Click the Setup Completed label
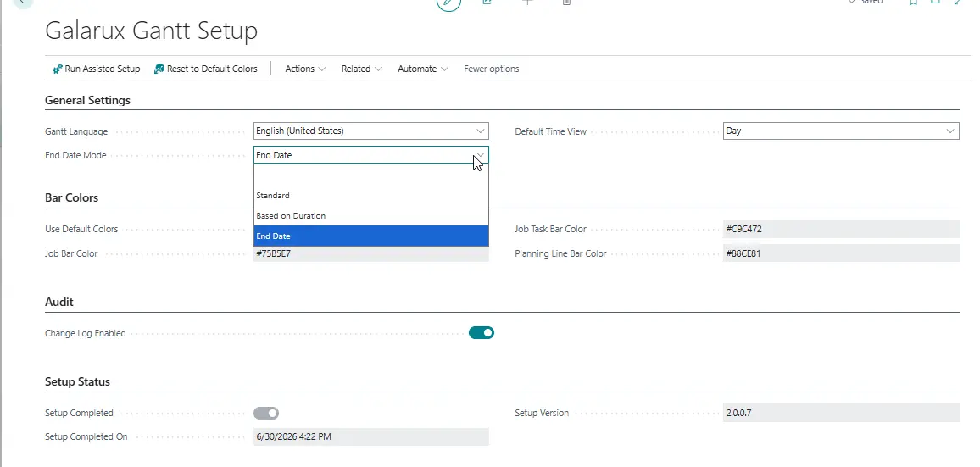980x467 pixels. point(80,414)
